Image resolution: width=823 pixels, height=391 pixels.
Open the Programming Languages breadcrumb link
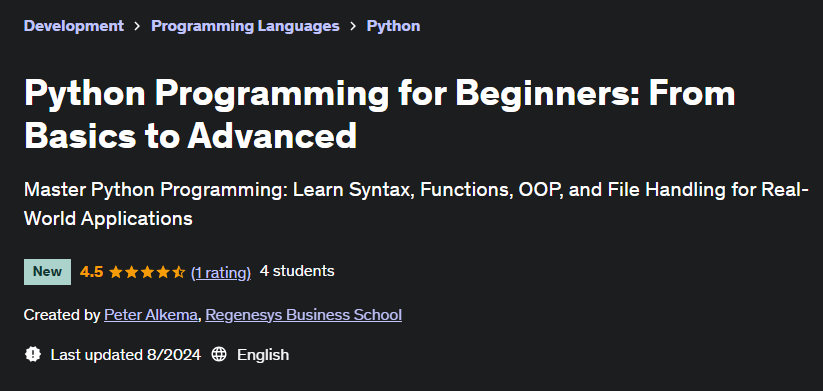point(245,26)
